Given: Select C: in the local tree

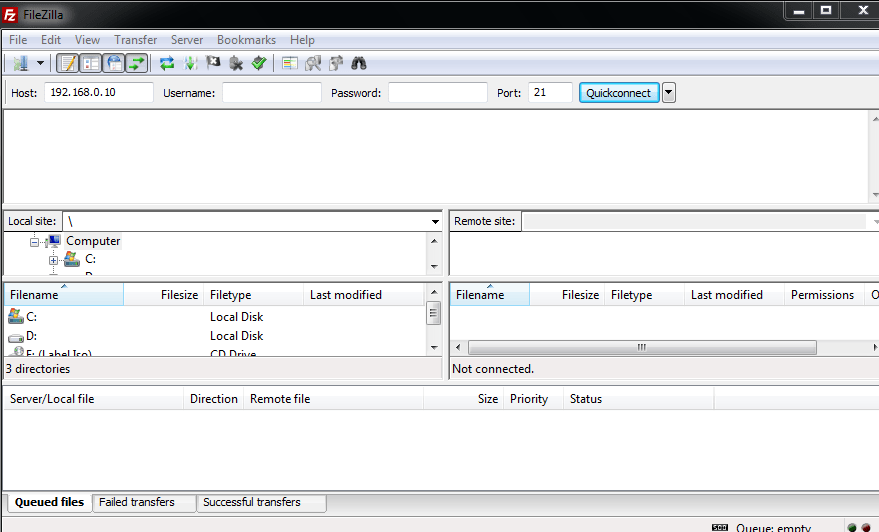Looking at the screenshot, I should tap(90, 259).
